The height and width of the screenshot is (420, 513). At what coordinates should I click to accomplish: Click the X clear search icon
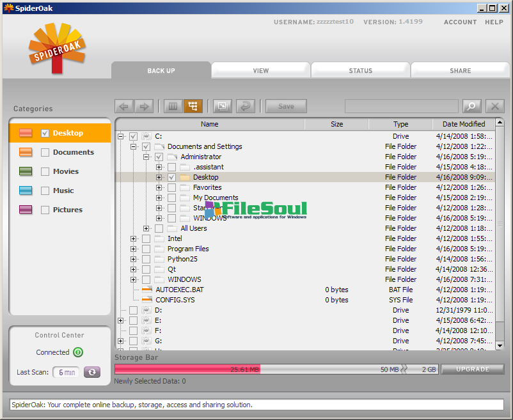pos(494,106)
